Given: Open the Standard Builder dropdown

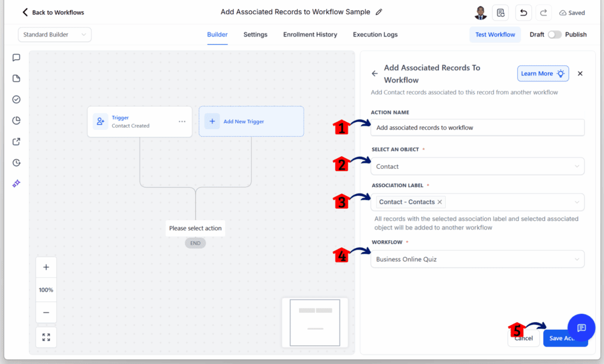Looking at the screenshot, I should [x=54, y=35].
